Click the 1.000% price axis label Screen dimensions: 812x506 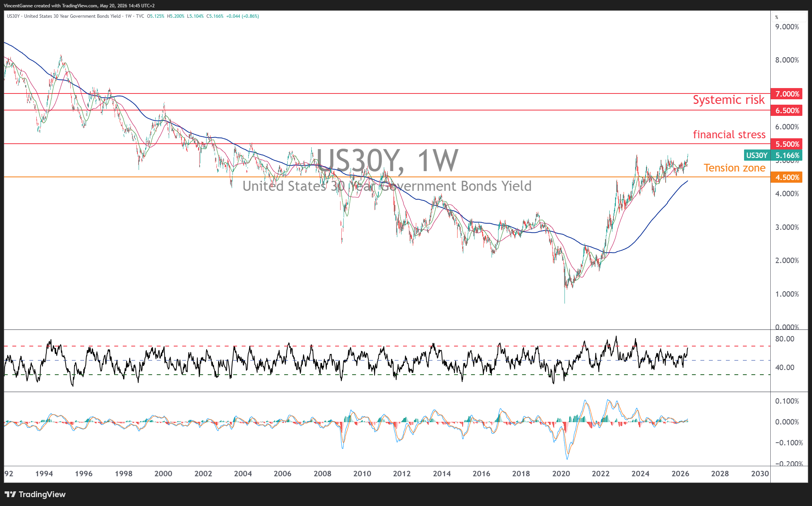coord(787,294)
